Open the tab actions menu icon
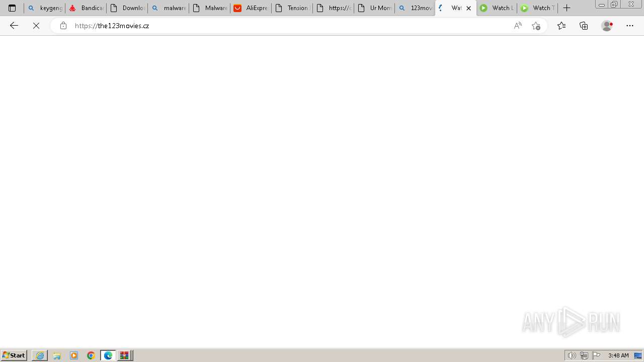Viewport: 644px width, 362px height. point(12,8)
